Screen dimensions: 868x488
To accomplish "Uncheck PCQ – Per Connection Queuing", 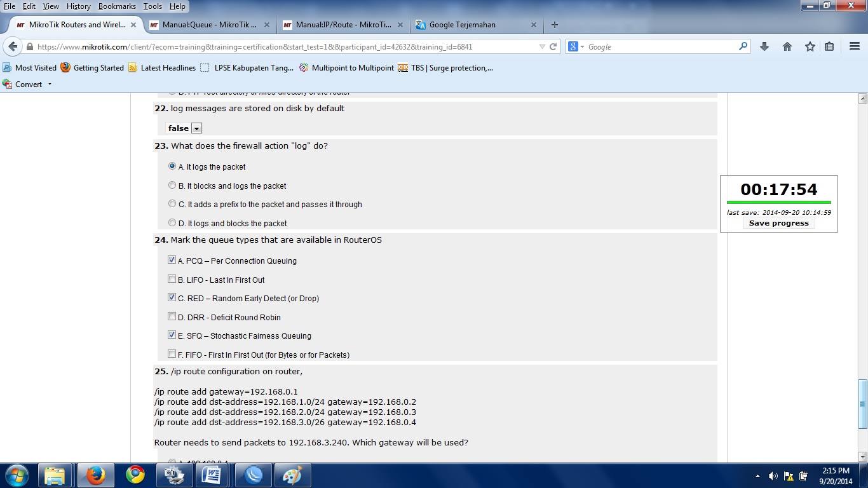I will [x=172, y=260].
